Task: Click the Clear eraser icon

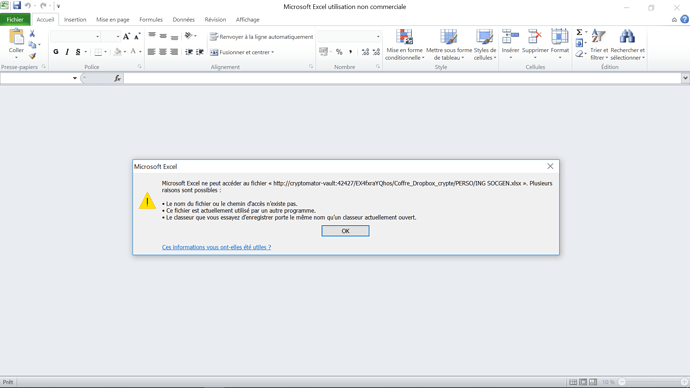Action: click(580, 54)
